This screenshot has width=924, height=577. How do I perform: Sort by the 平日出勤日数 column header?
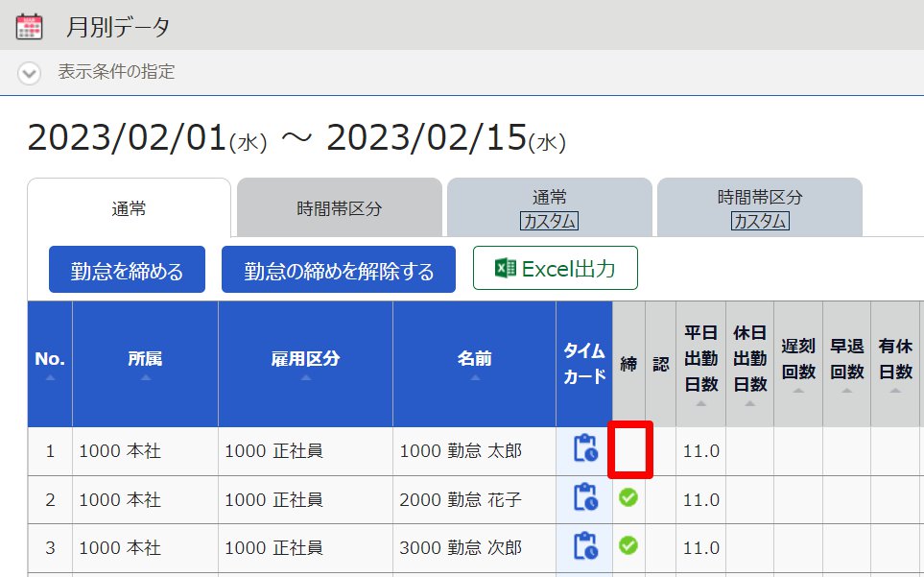click(x=701, y=364)
